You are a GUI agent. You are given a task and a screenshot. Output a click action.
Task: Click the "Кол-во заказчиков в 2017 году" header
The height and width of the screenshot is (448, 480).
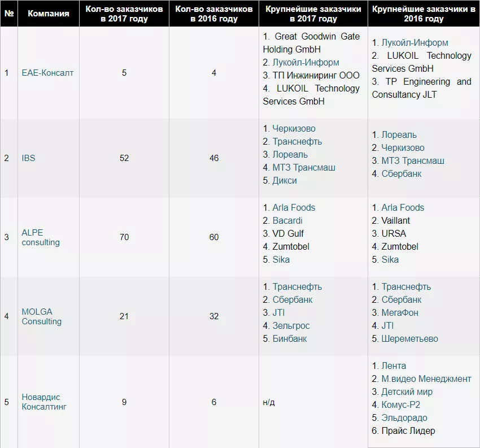coord(124,14)
